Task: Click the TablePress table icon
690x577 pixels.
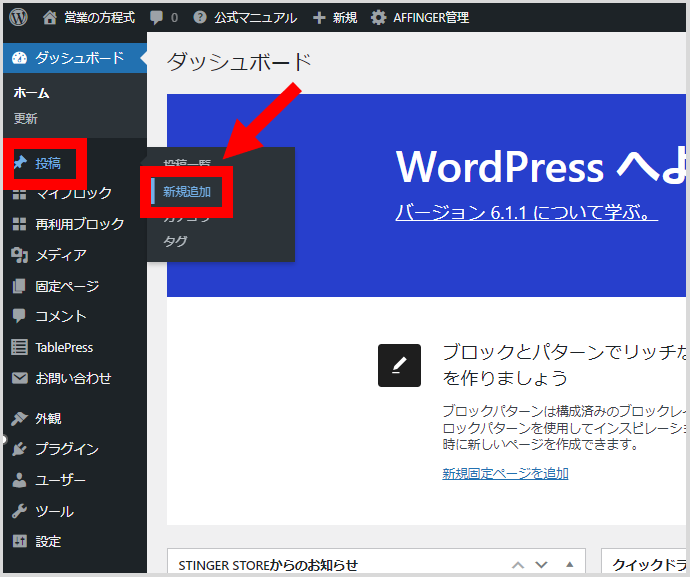Action: pyautogui.click(x=19, y=347)
